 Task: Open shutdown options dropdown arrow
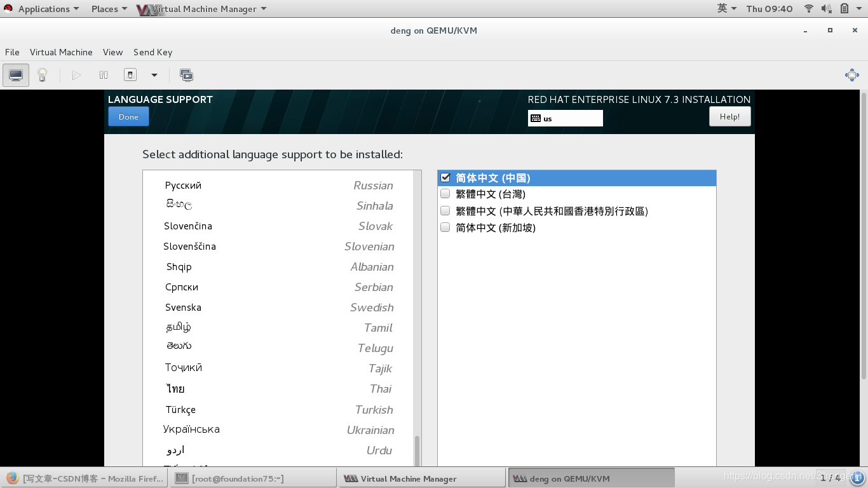[154, 75]
